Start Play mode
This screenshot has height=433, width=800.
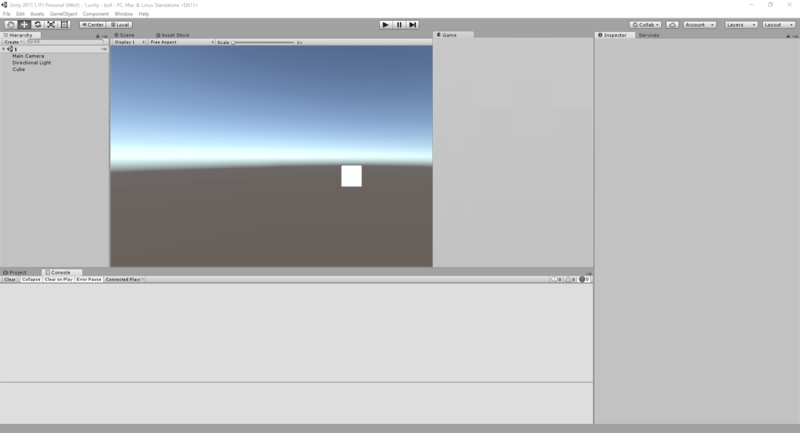click(386, 24)
